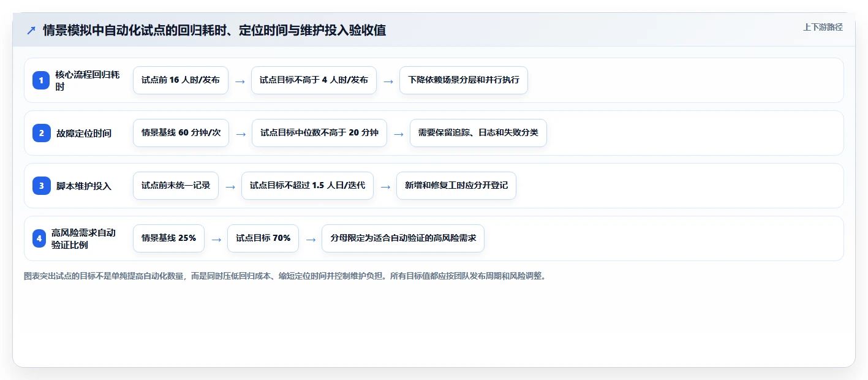
Task: Select the 试点前未统一记录 chip
Action: 176,186
